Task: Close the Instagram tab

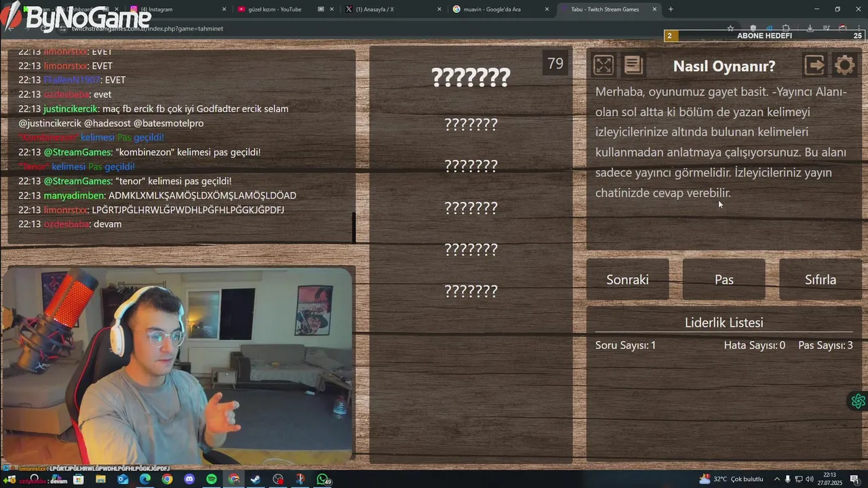Action: (x=224, y=9)
